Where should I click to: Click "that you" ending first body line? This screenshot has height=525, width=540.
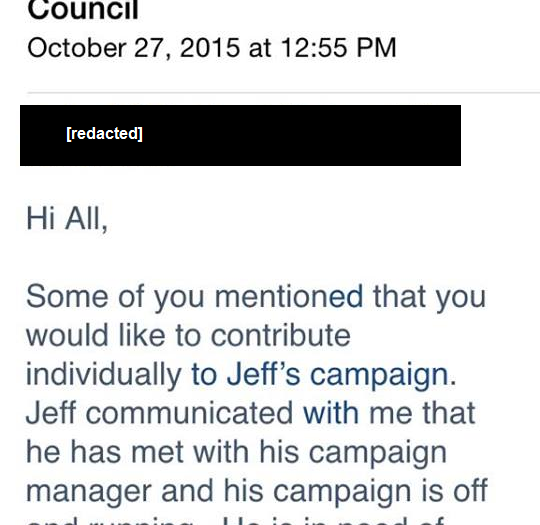[x=429, y=297]
